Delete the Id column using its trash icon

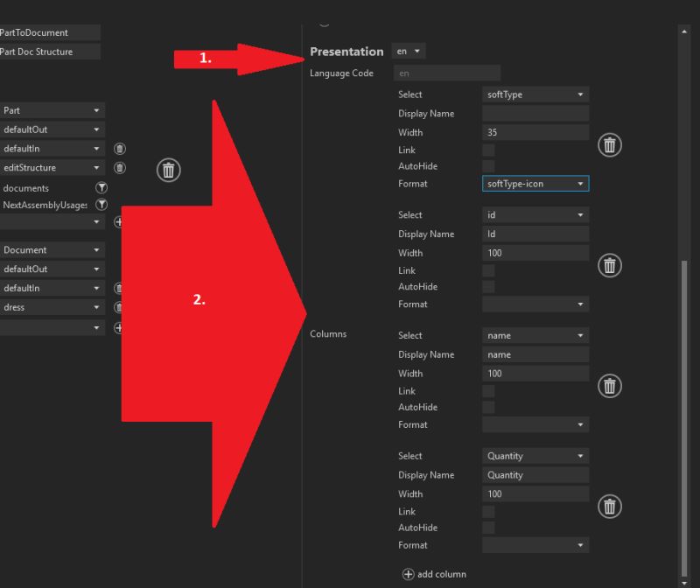(x=609, y=265)
